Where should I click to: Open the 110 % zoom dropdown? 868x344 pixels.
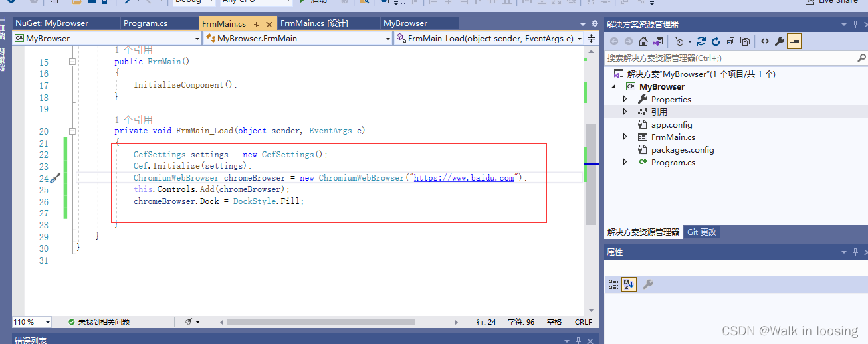point(47,322)
